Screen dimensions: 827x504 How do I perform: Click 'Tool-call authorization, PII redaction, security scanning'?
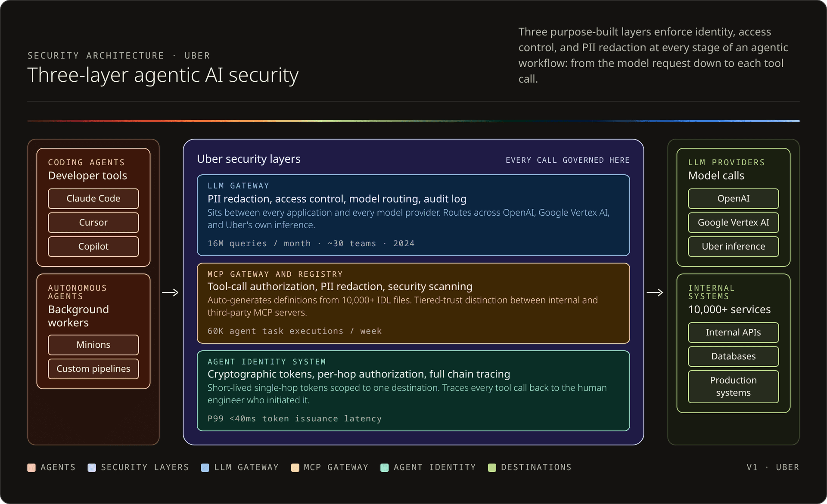tap(340, 287)
